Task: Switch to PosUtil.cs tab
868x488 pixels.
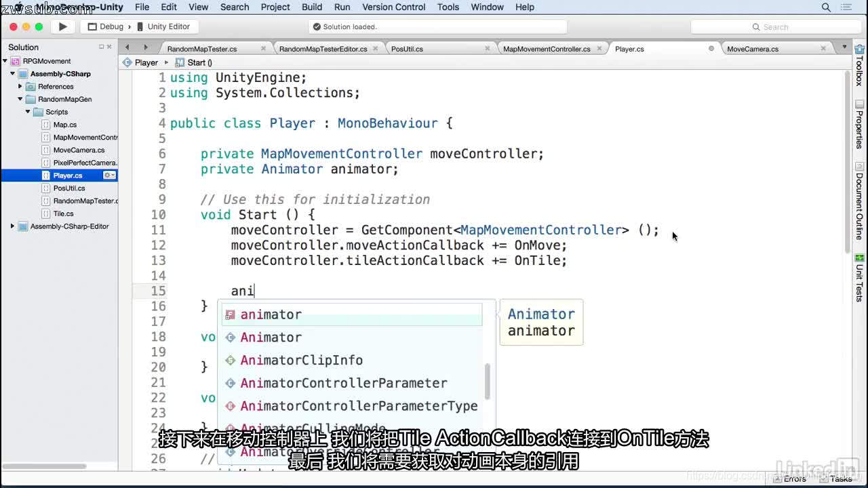Action: click(407, 49)
